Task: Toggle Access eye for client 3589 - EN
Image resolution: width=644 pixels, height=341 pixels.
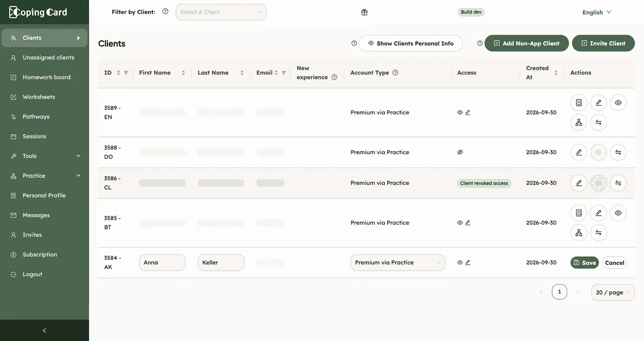Action: pos(460,113)
